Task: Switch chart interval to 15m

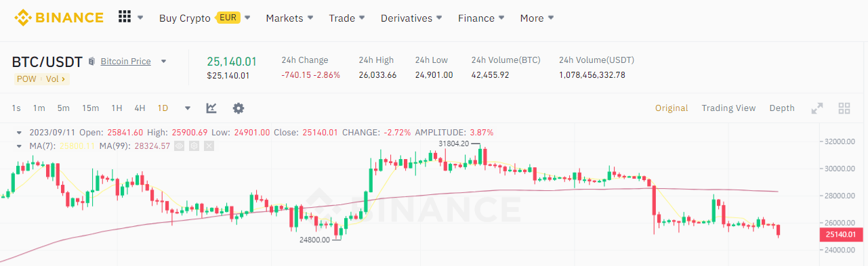Action: 90,108
